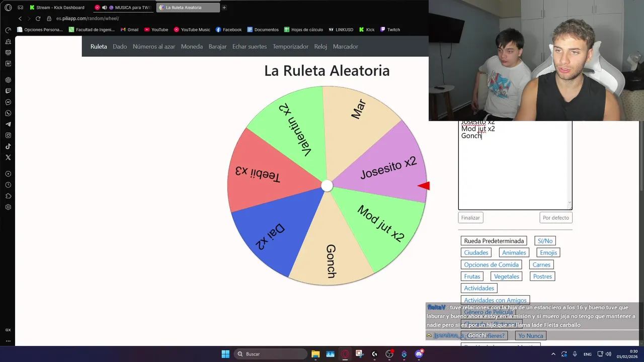Open TikTok in the sidebar
Viewport: 644px width, 362px height.
pos(8,146)
